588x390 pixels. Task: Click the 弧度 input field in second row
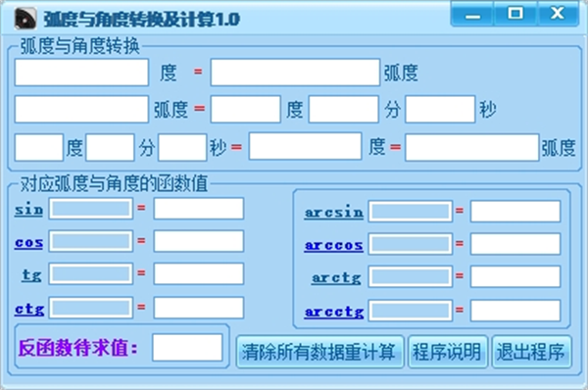pos(81,109)
